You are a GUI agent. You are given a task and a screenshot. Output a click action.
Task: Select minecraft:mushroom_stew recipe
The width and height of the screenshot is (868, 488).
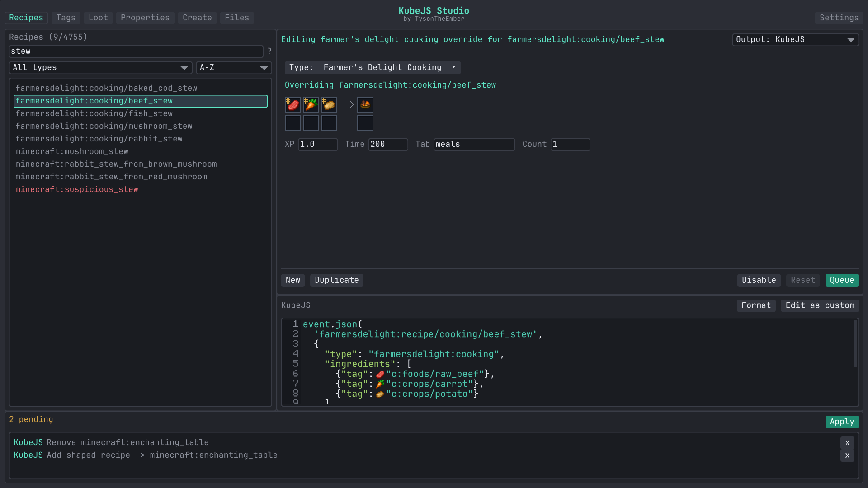click(141, 152)
